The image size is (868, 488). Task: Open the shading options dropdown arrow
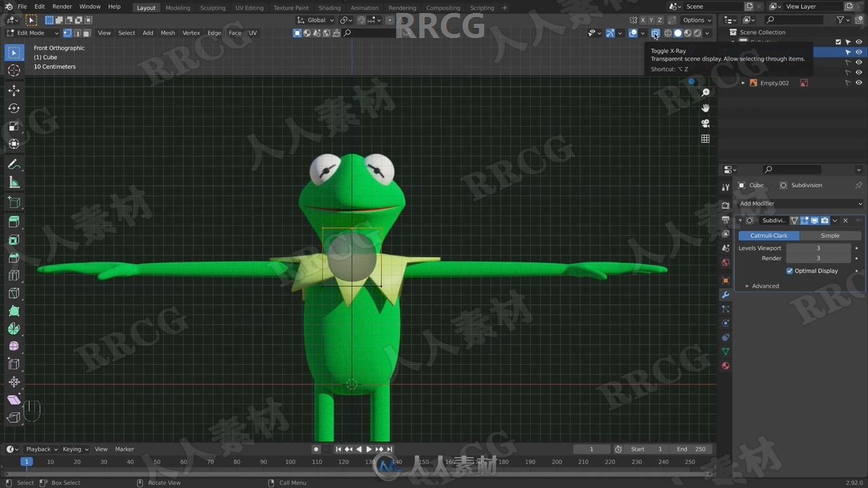707,33
